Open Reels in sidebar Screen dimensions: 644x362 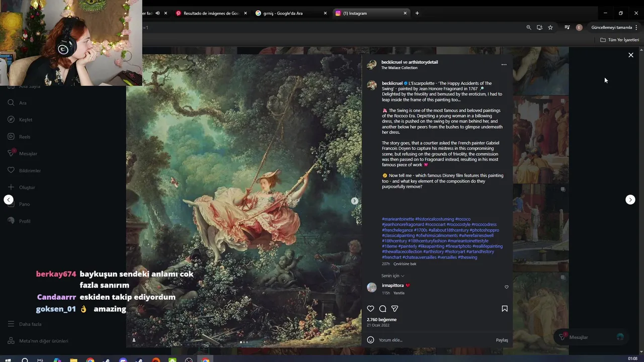click(x=19, y=137)
